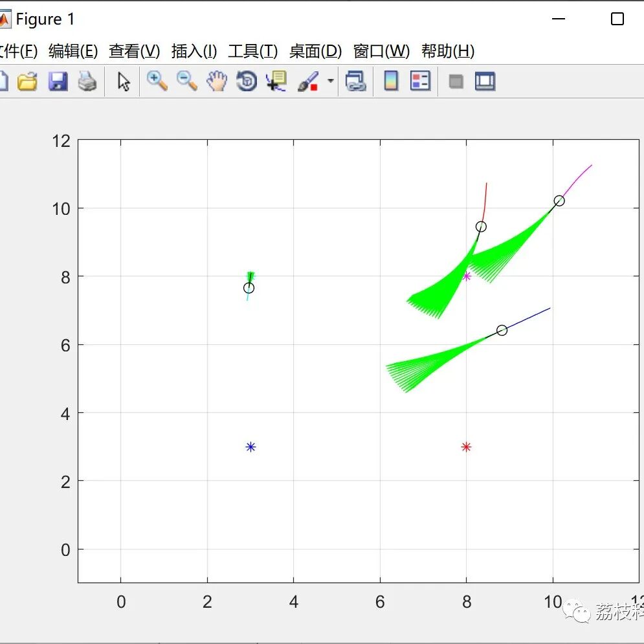Viewport: 644px width, 644px height.
Task: Click the MATLAB logo in title bar
Action: [4, 19]
